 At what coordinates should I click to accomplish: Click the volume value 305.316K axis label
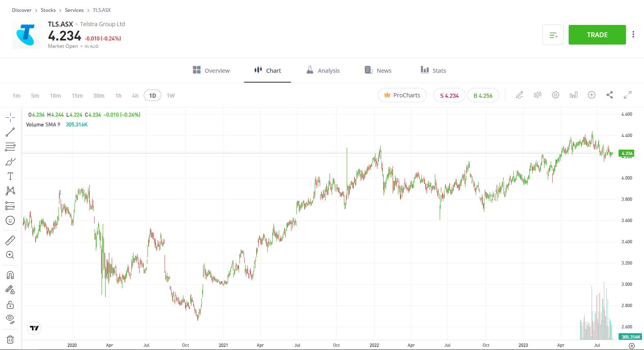click(x=630, y=337)
